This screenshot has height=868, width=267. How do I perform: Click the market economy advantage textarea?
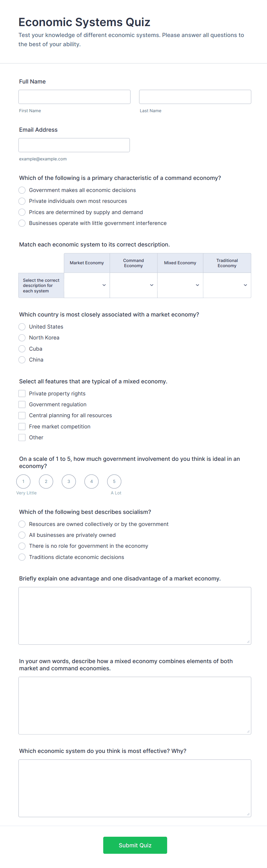point(135,615)
